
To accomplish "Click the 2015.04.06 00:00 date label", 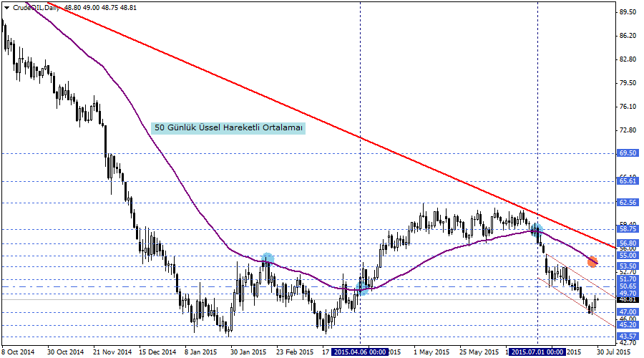I will tap(360, 352).
